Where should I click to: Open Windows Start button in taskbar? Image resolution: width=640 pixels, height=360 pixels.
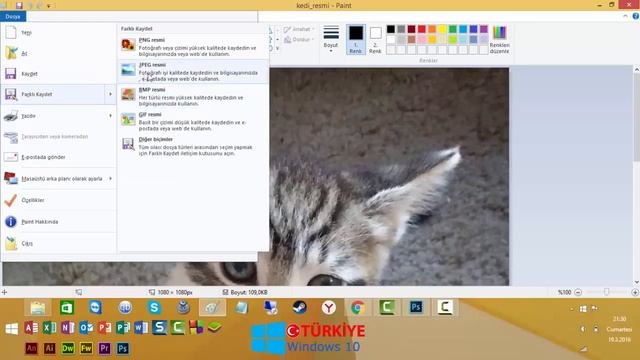pos(11,329)
